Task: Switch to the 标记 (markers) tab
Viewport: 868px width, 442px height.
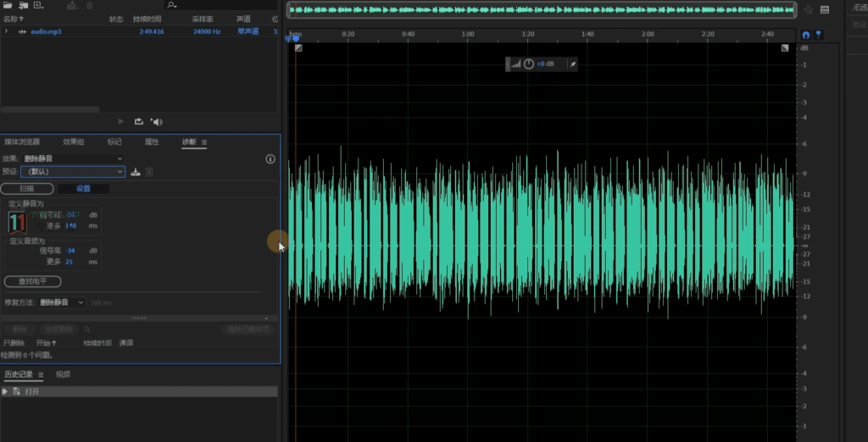Action: [114, 142]
